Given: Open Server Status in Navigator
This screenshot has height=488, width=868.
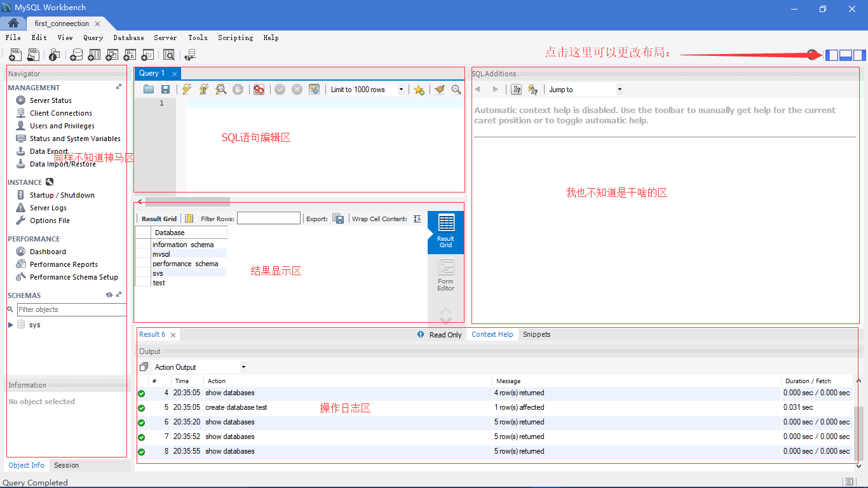Looking at the screenshot, I should click(x=51, y=100).
